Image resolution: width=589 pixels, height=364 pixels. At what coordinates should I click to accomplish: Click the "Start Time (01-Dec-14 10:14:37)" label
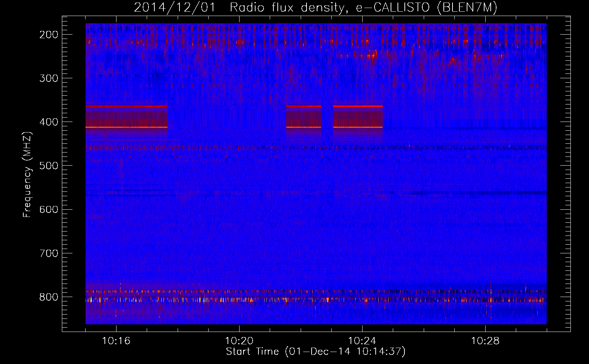click(x=316, y=352)
